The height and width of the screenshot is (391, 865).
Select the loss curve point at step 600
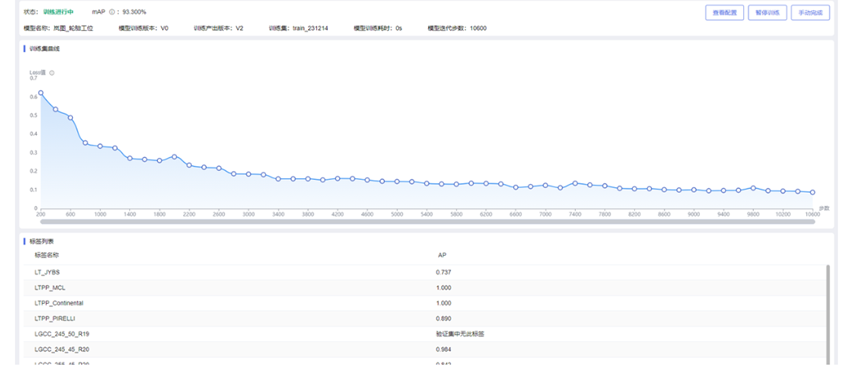tap(70, 117)
